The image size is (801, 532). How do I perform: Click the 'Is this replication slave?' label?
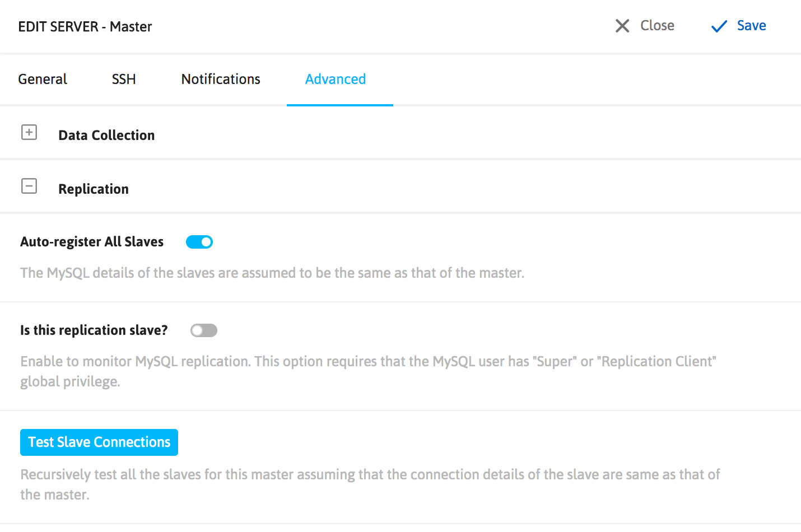(94, 330)
